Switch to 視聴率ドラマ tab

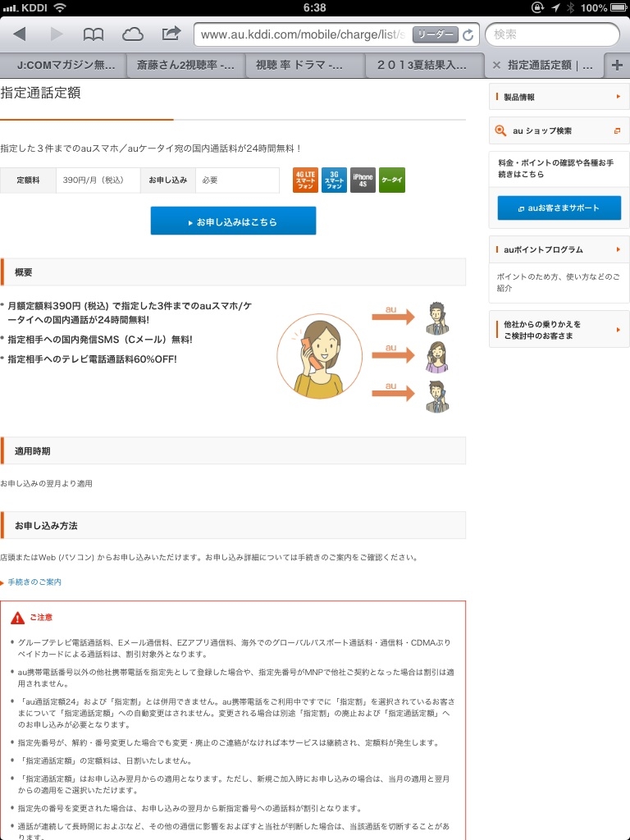pyautogui.click(x=305, y=66)
